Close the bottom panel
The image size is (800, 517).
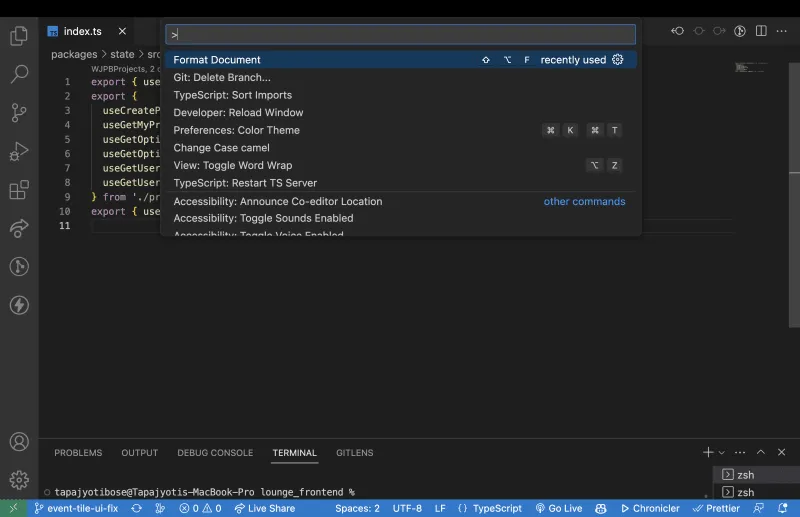tap(782, 452)
